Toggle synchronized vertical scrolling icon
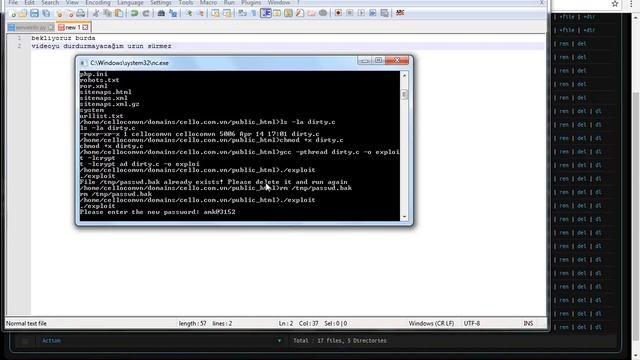 215,13
